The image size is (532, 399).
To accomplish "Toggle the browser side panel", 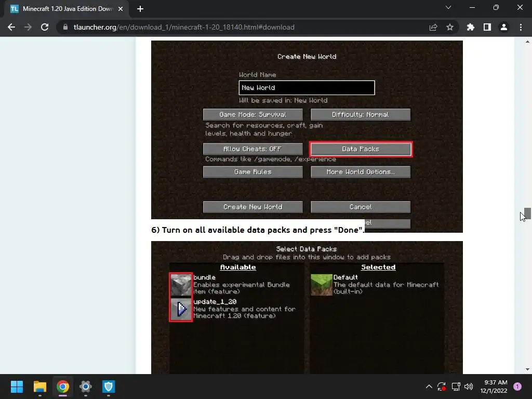I will coord(487,27).
